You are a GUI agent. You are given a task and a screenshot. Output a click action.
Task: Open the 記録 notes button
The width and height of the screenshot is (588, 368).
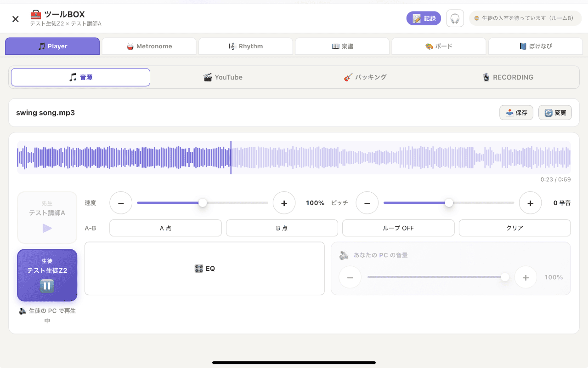tap(424, 18)
